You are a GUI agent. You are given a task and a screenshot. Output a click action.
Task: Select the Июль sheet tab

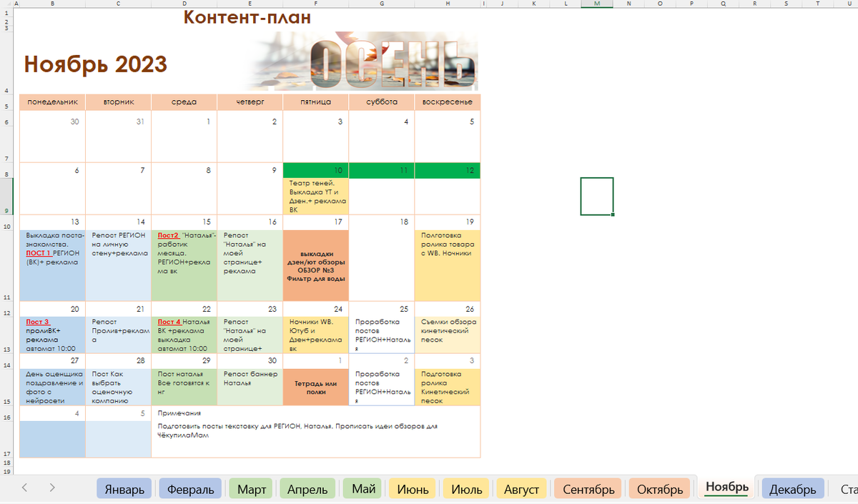(x=466, y=489)
